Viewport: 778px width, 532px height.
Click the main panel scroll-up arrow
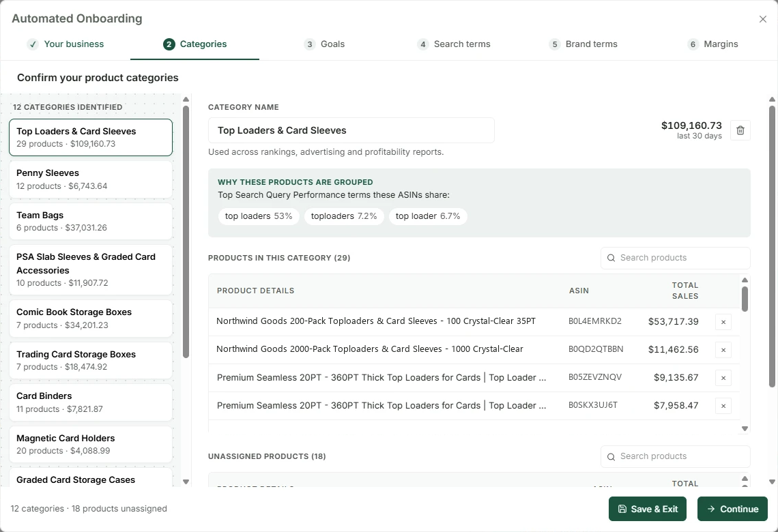pyautogui.click(x=772, y=100)
